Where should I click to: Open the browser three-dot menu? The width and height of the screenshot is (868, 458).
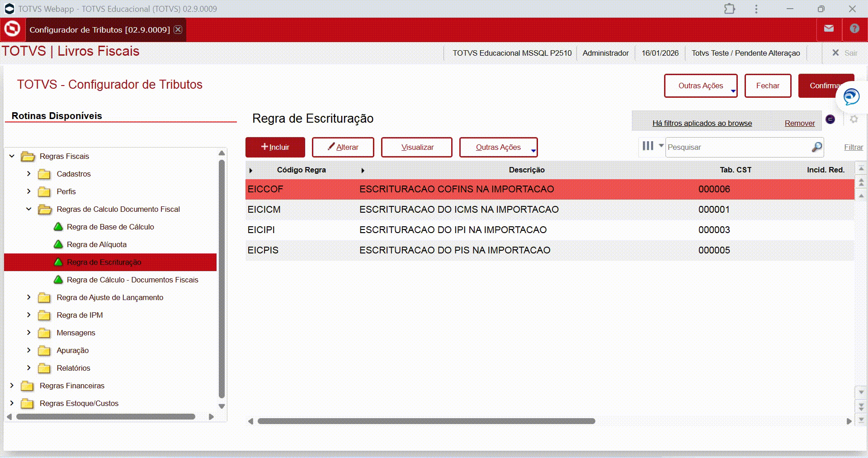coord(756,9)
